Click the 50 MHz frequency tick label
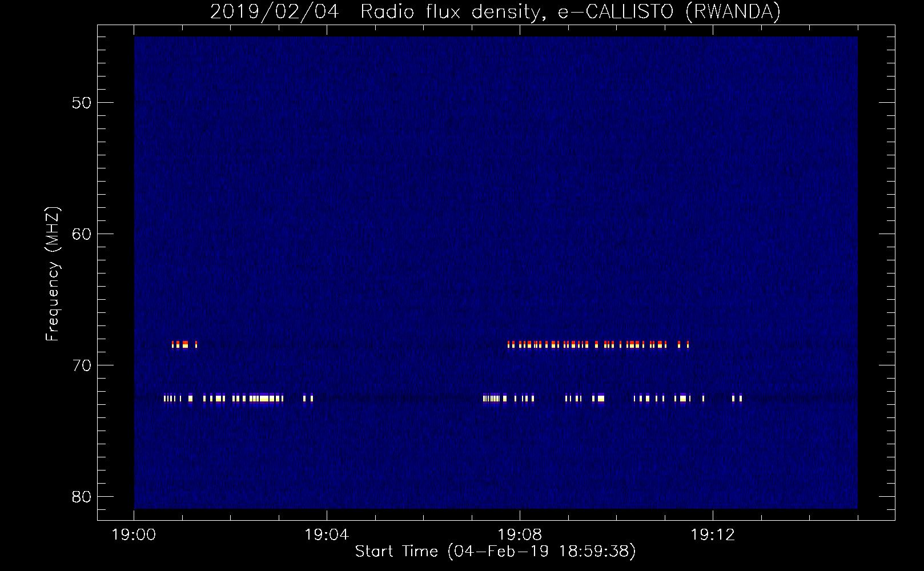The width and height of the screenshot is (924, 571). click(x=81, y=103)
